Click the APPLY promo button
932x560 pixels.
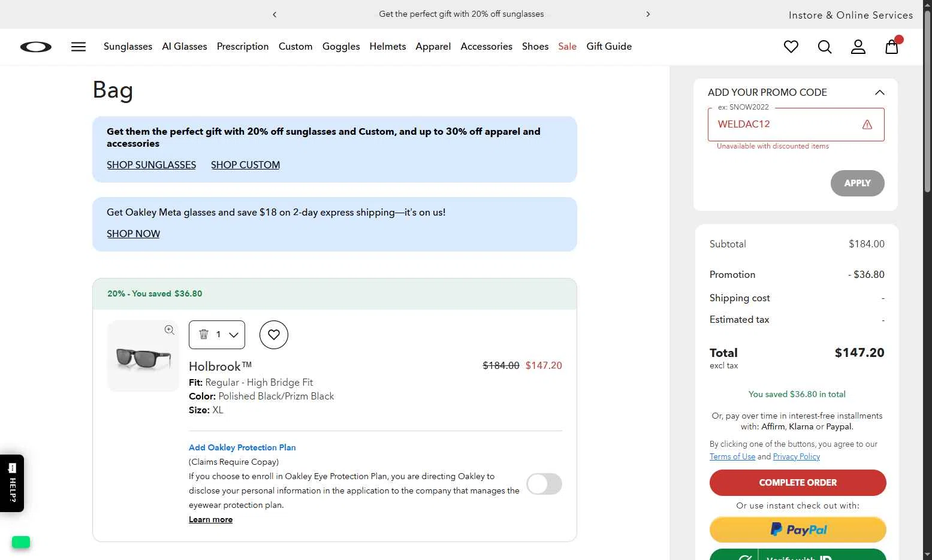click(858, 183)
